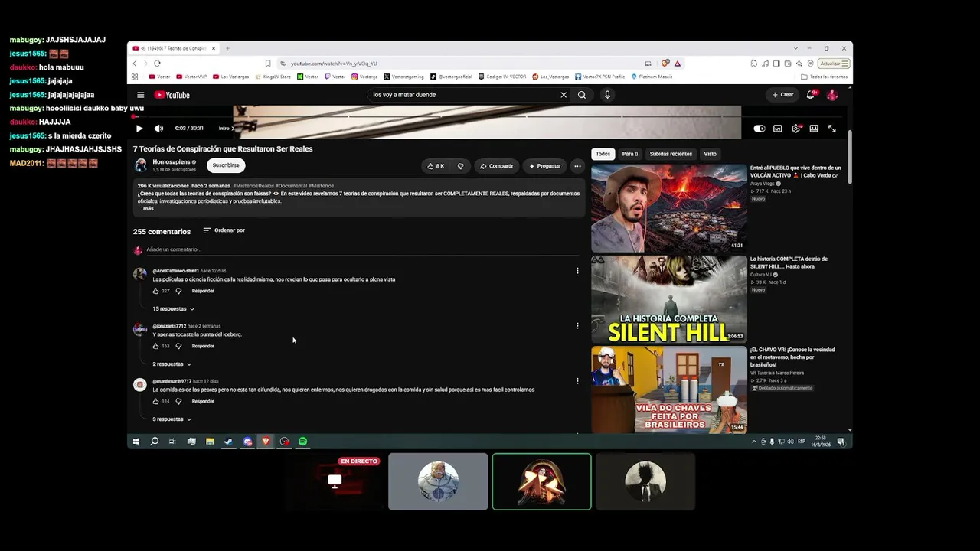Select the Visto filter chip
The image size is (980, 551).
(710, 154)
